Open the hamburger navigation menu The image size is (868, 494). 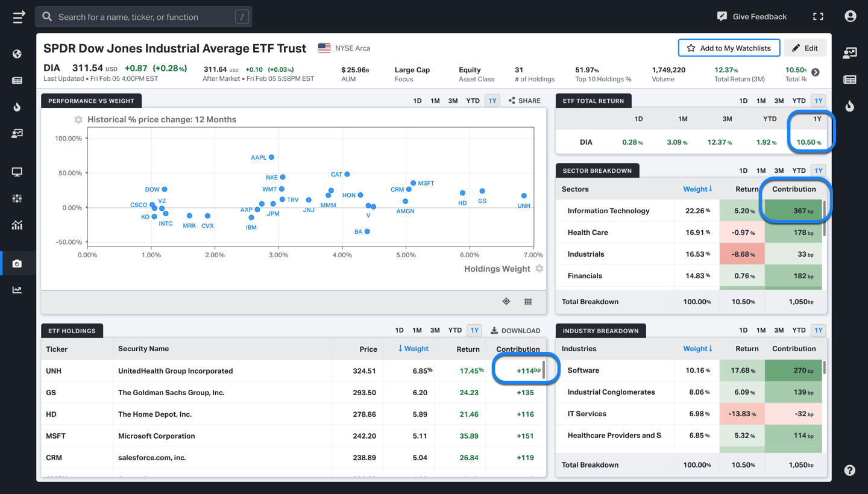[x=19, y=17]
